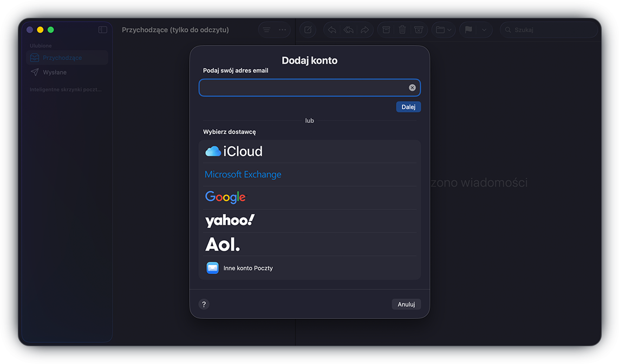This screenshot has width=619, height=364.
Task: Open the move-to-folder dropdown chevron
Action: (449, 30)
